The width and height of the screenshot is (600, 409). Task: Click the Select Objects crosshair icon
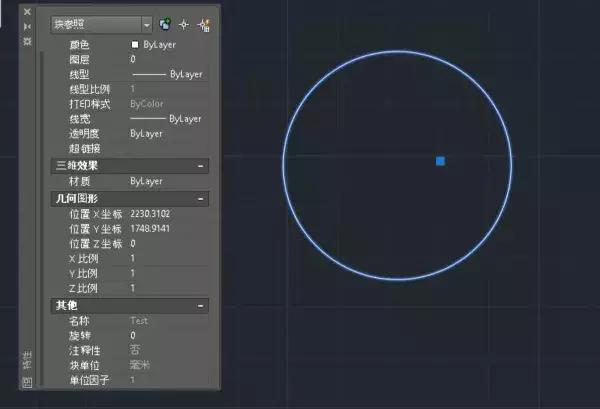[184, 24]
